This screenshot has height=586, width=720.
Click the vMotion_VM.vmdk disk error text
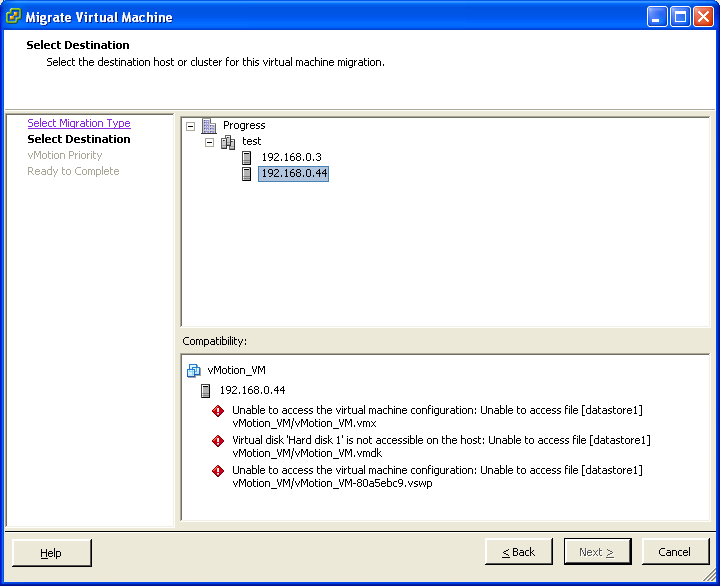point(441,446)
